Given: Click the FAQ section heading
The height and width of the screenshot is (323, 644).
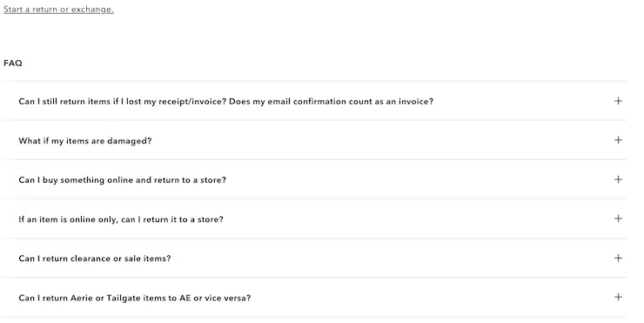Looking at the screenshot, I should pos(13,64).
